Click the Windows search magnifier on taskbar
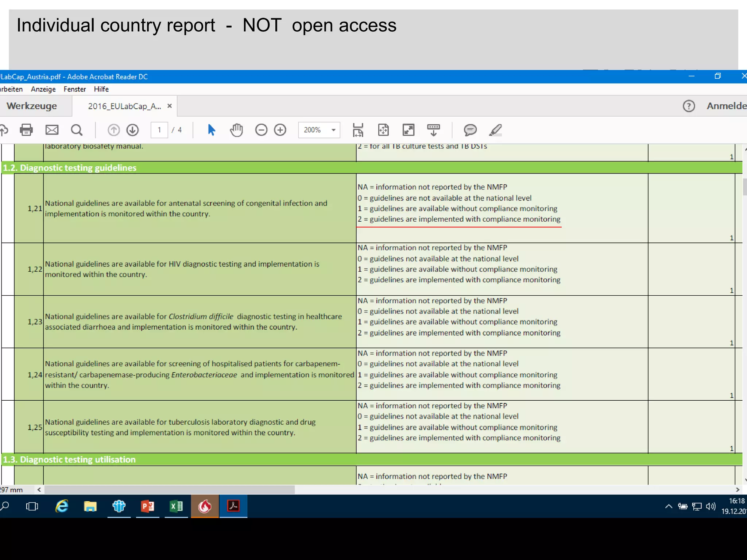The image size is (747, 560). click(5, 506)
